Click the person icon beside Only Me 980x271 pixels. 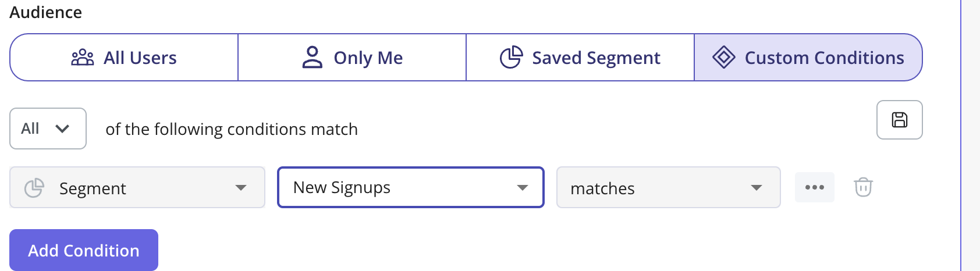(313, 58)
